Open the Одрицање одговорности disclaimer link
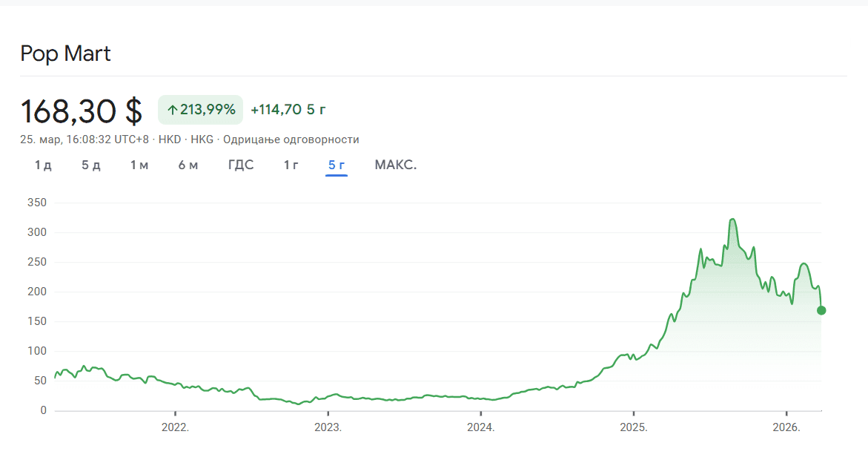The image size is (868, 463). [291, 139]
